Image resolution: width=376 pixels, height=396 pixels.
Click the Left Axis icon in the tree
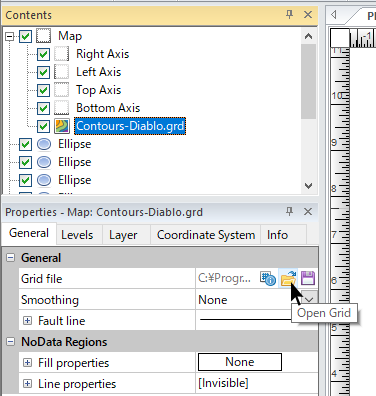pyautogui.click(x=62, y=72)
